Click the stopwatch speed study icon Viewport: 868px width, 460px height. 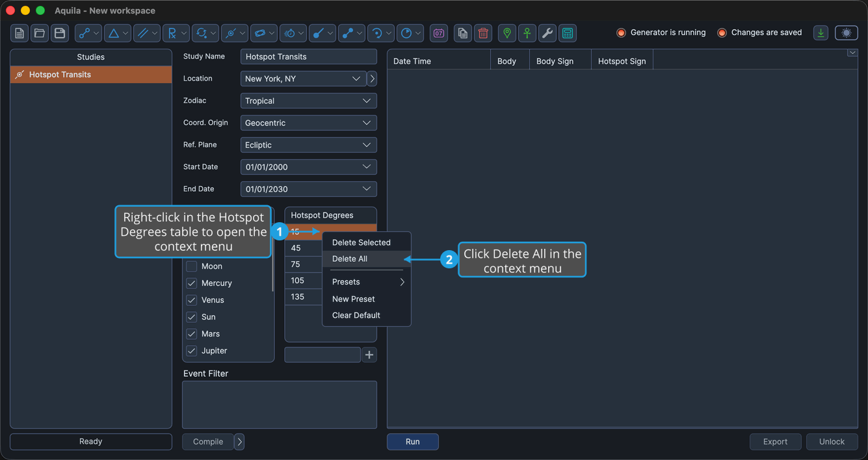coord(293,33)
